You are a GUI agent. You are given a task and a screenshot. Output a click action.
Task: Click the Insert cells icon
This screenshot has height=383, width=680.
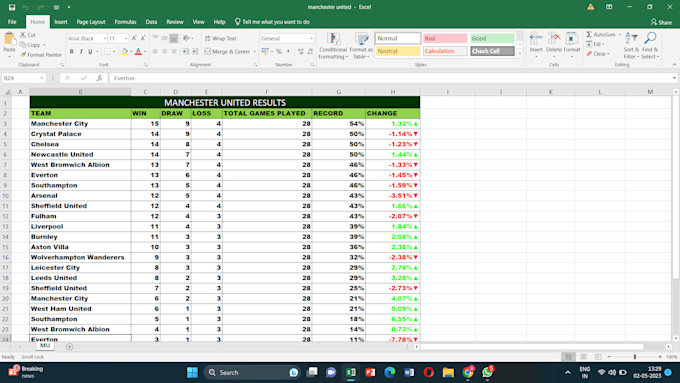point(536,40)
